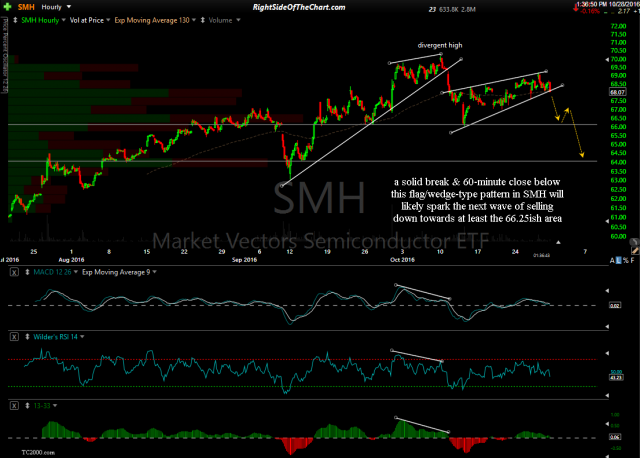Click the price scale arrow near 61.00
The image size is (640, 458).
(x=607, y=221)
